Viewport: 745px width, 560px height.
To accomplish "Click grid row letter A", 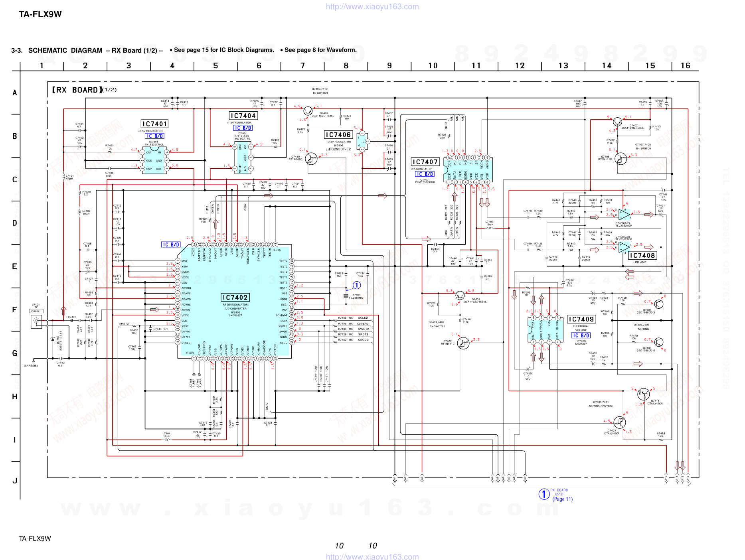I will coord(15,93).
